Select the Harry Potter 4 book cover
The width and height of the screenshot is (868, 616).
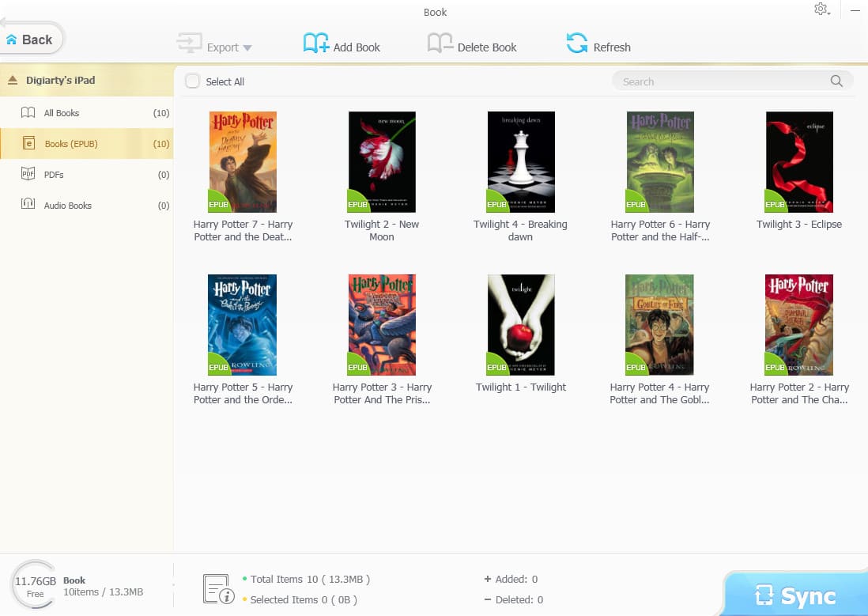pyautogui.click(x=659, y=325)
